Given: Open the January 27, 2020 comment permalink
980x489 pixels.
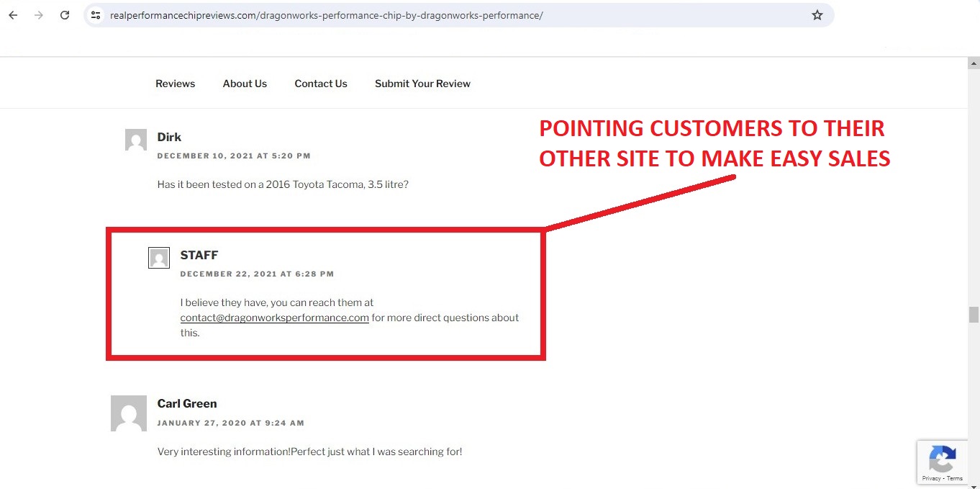Looking at the screenshot, I should click(230, 423).
